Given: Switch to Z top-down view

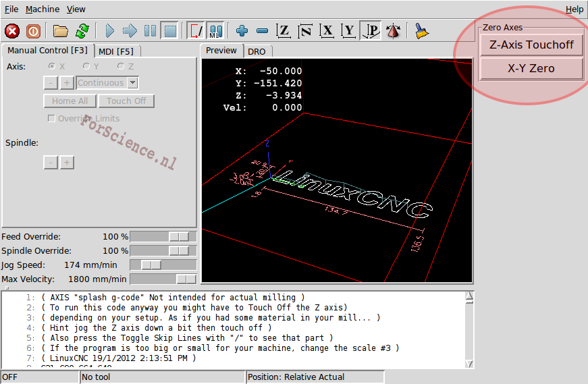Looking at the screenshot, I should coord(284,30).
